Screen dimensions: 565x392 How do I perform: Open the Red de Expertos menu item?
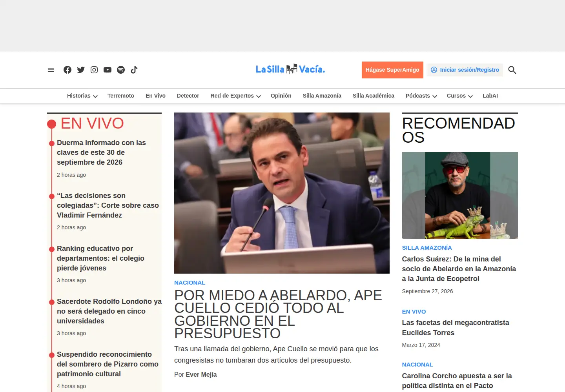pyautogui.click(x=232, y=96)
